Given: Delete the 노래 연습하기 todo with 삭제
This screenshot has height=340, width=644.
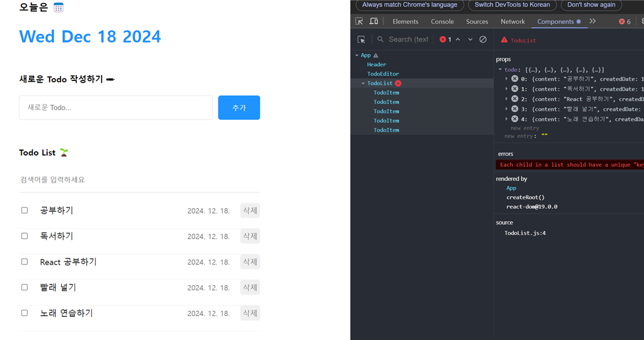Looking at the screenshot, I should (250, 313).
